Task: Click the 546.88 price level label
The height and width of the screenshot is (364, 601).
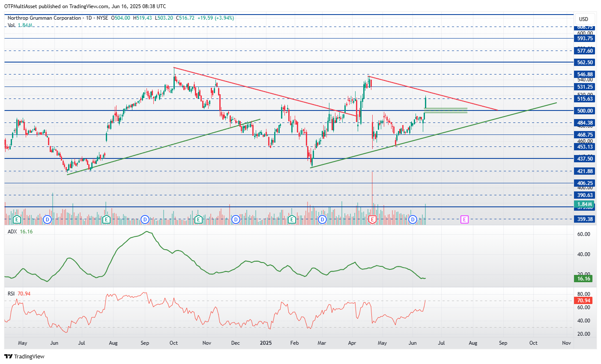Action: click(585, 75)
